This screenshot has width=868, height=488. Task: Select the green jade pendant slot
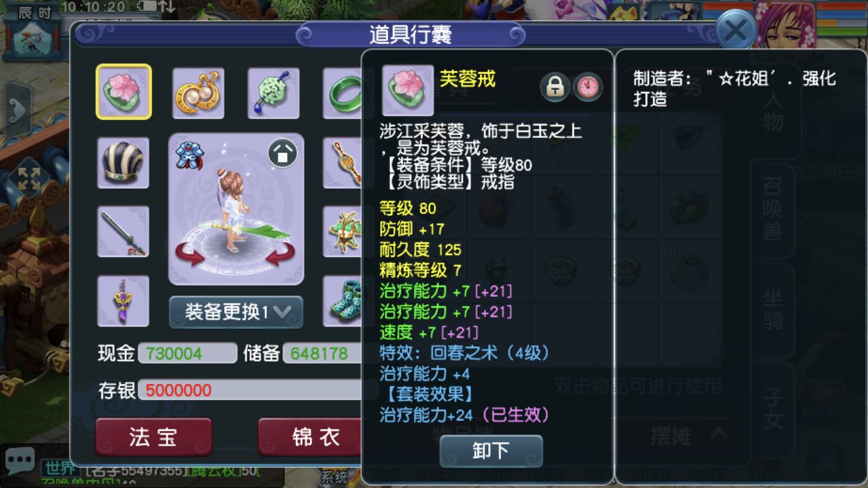pos(273,93)
